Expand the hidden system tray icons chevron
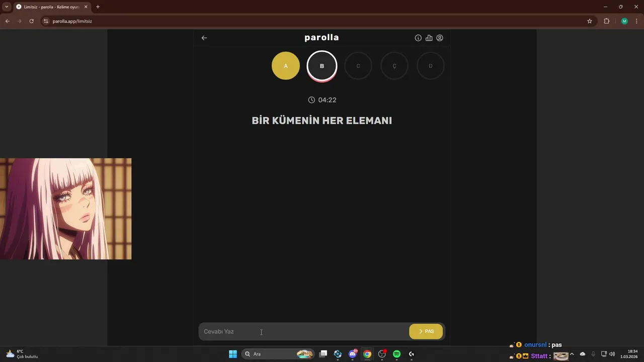 [572, 354]
